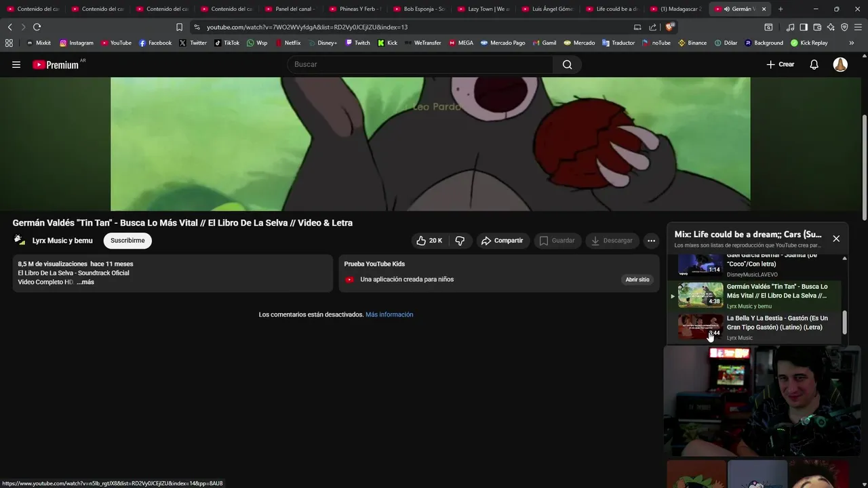
Task: Click the address bar URL
Action: click(x=307, y=27)
